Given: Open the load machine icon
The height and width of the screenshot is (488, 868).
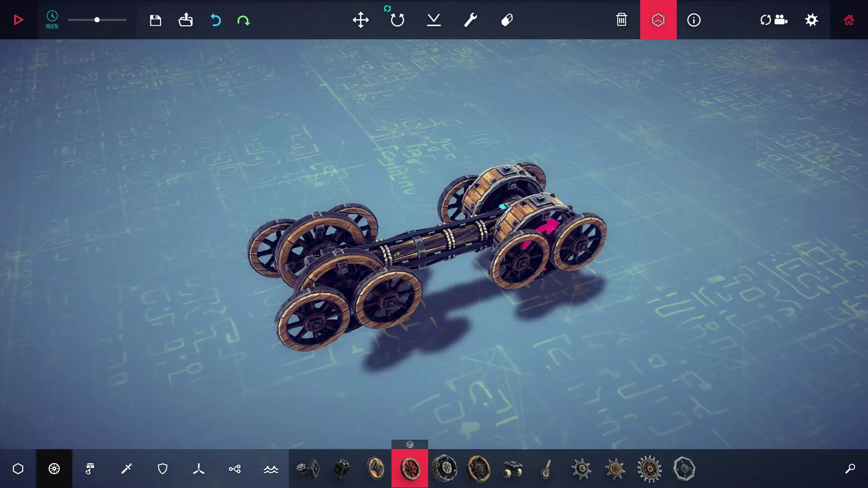Looking at the screenshot, I should [185, 20].
